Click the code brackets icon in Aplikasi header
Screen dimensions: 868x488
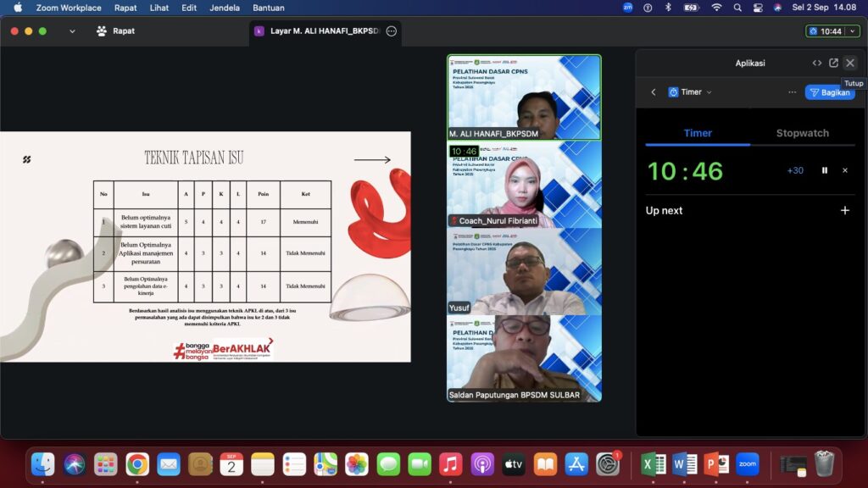pos(816,63)
